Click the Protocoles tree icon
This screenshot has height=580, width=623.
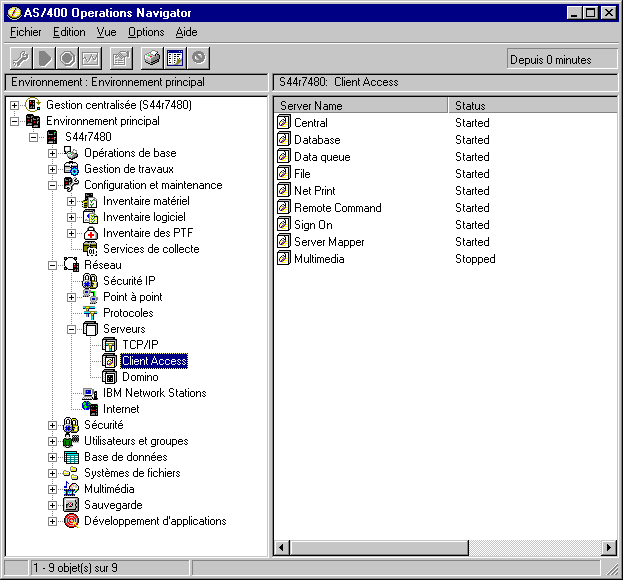click(x=90, y=313)
